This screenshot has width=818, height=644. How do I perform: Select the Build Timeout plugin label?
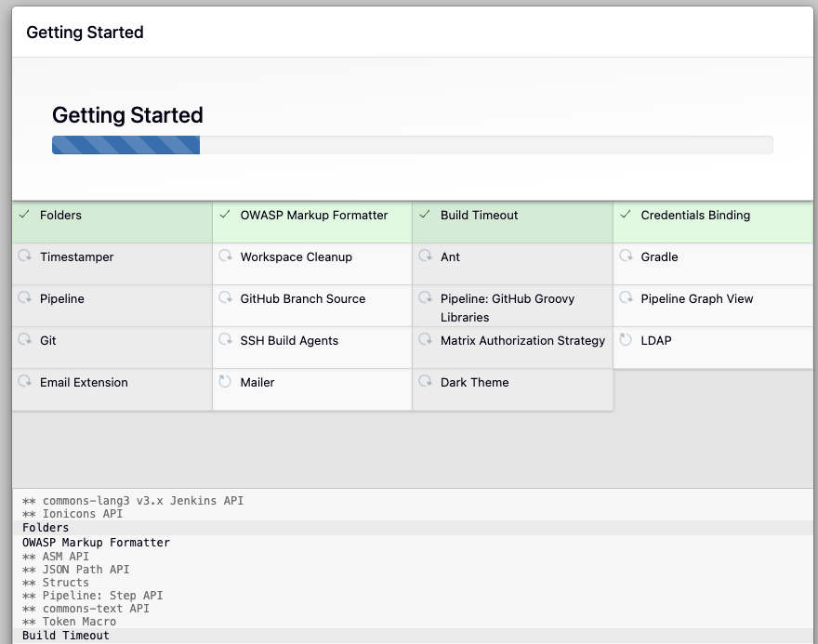point(479,215)
